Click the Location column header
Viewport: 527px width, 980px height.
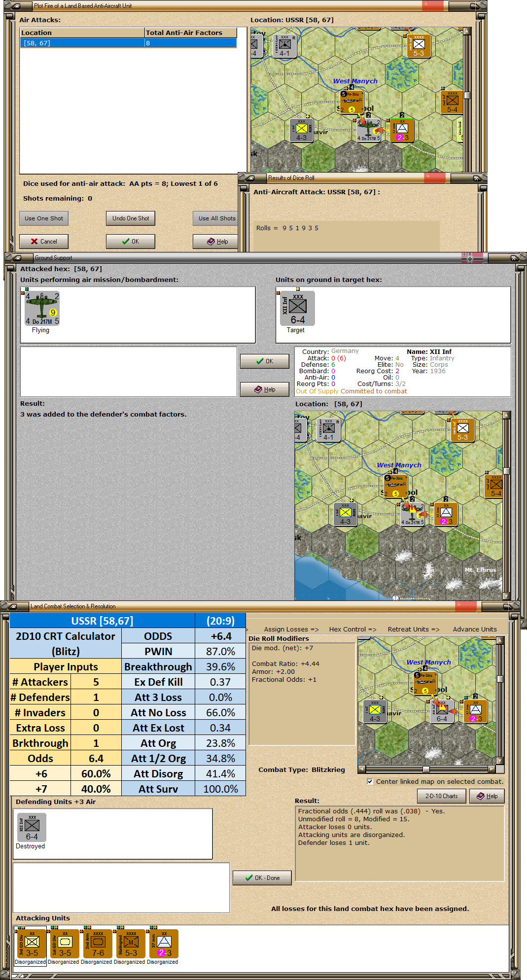[82, 33]
